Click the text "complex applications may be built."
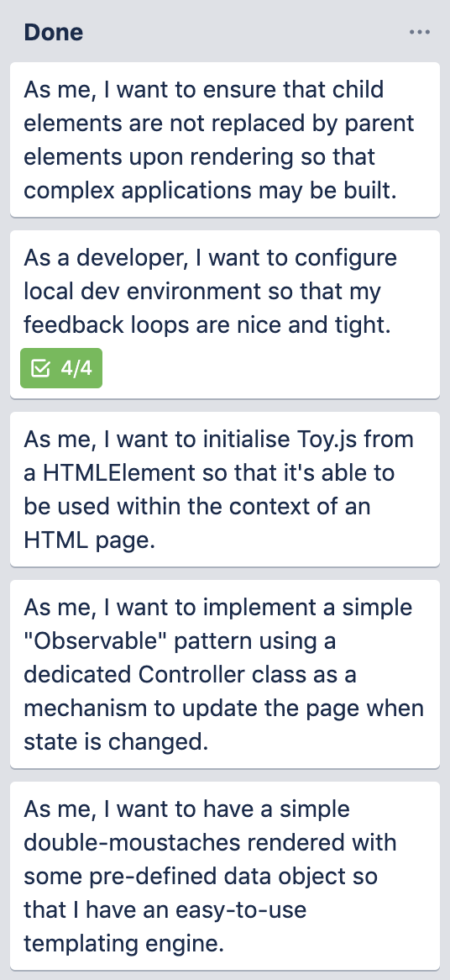 (x=211, y=191)
